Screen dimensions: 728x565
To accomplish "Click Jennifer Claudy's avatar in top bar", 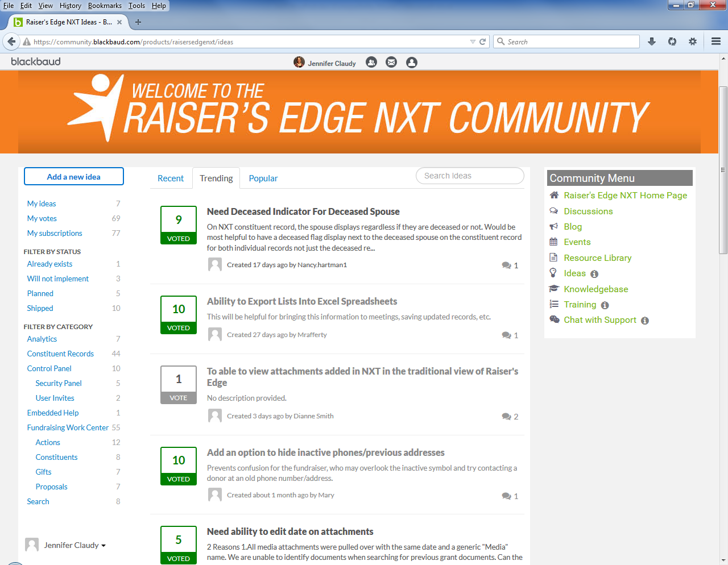I will (x=299, y=62).
